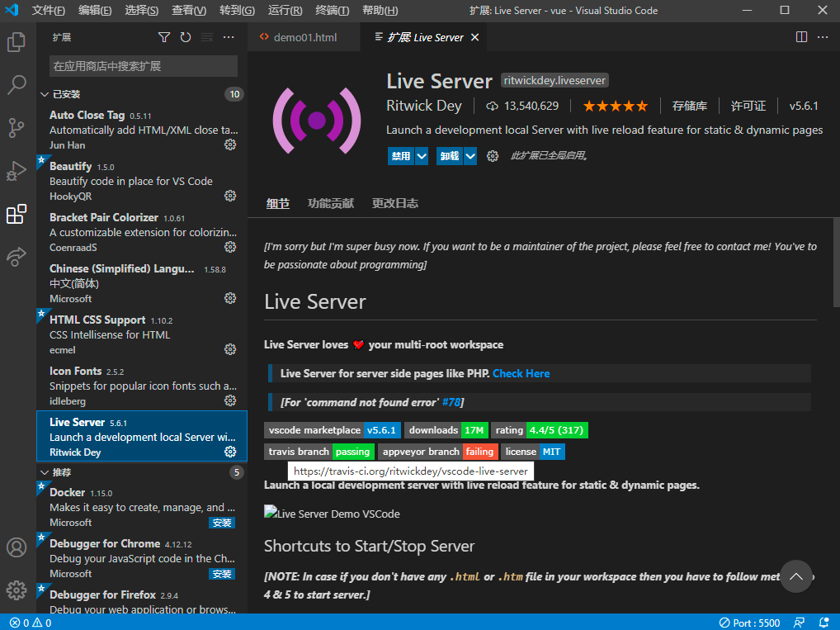Open feedback icon in status bar
This screenshot has width=840, height=630.
point(799,623)
